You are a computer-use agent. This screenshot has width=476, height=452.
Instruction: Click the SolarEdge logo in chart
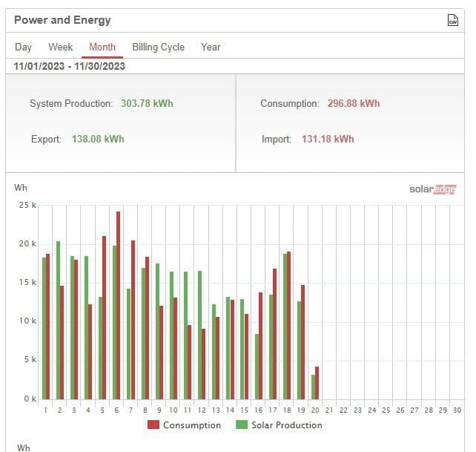(433, 189)
